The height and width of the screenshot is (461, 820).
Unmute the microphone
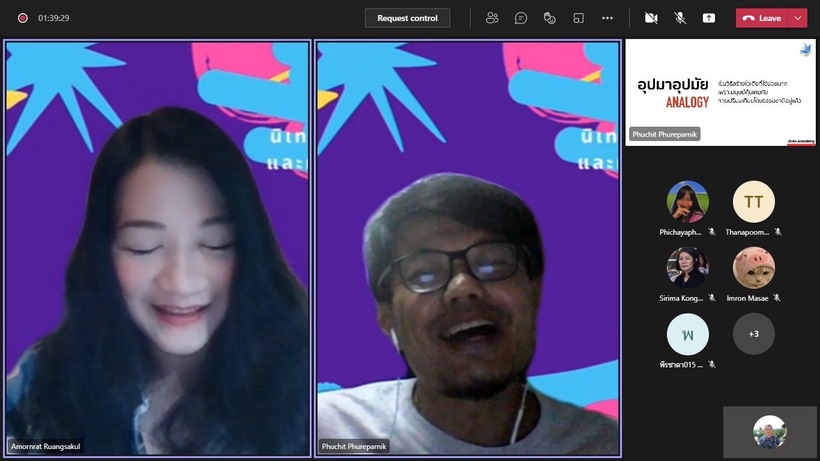click(680, 18)
